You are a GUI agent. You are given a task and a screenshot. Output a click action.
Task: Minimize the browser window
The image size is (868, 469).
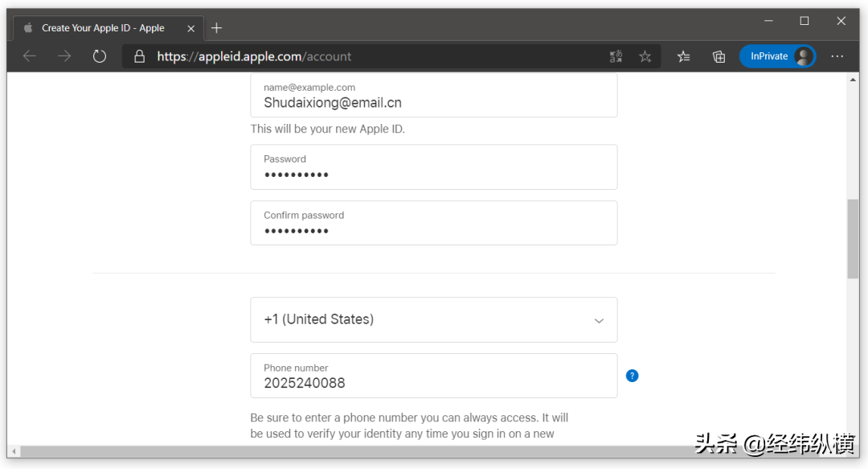[x=768, y=21]
